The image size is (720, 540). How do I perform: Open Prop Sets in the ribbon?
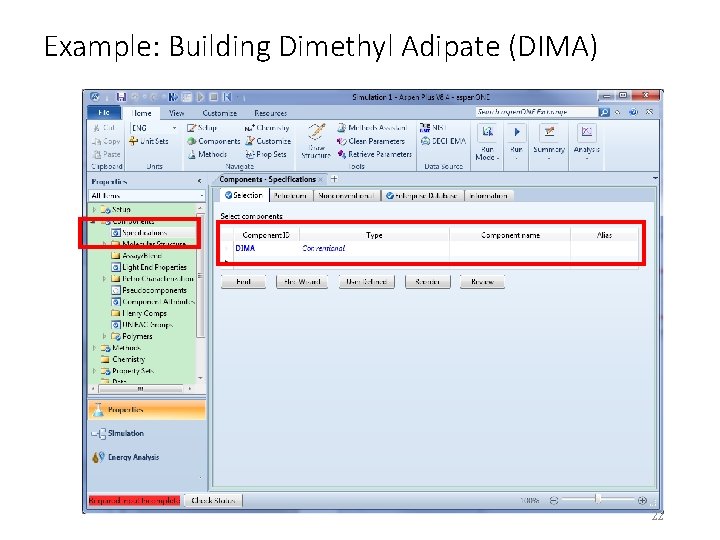265,154
